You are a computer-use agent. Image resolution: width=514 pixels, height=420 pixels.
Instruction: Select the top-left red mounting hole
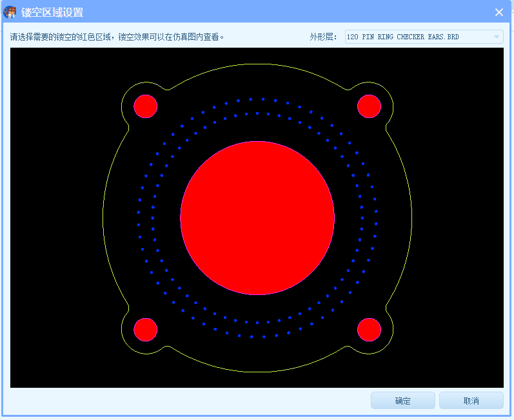point(146,106)
